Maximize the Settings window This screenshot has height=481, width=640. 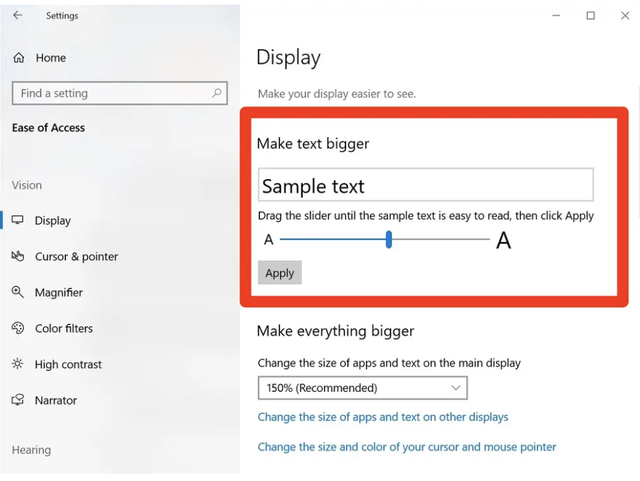pos(590,16)
